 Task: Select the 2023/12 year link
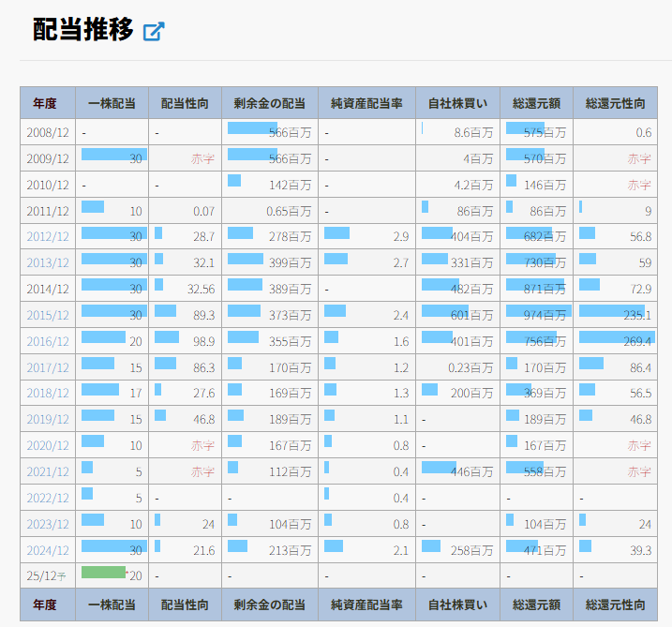coord(48,525)
